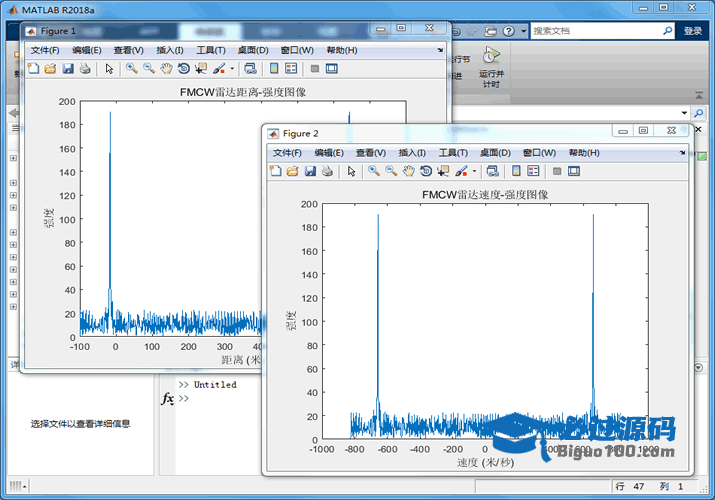The width and height of the screenshot is (715, 500).
Task: Select Data Cursor tool in Figure 2
Action: (x=443, y=171)
